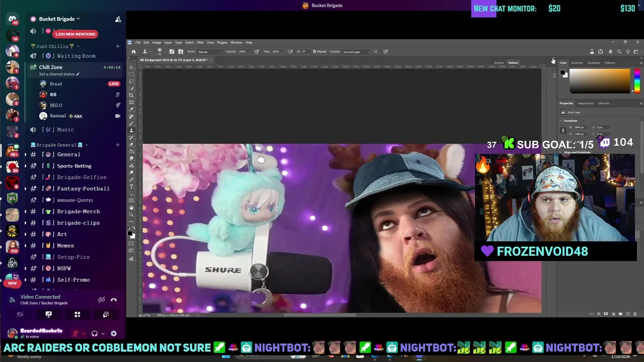This screenshot has height=362, width=644.
Task: Click voice connection signal icon
Action: click(12, 300)
